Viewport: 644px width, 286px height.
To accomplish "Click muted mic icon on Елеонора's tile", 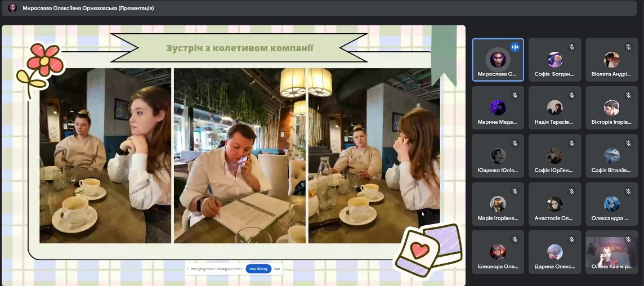I will pos(515,239).
